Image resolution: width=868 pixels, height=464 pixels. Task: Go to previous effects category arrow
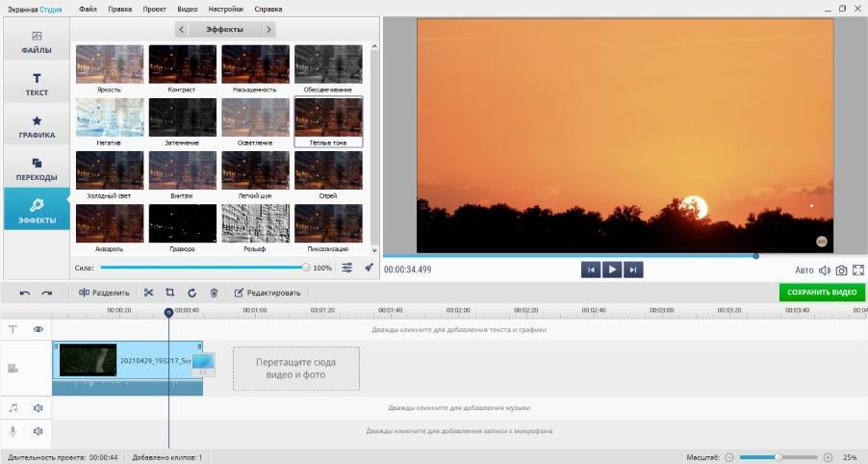(x=182, y=30)
